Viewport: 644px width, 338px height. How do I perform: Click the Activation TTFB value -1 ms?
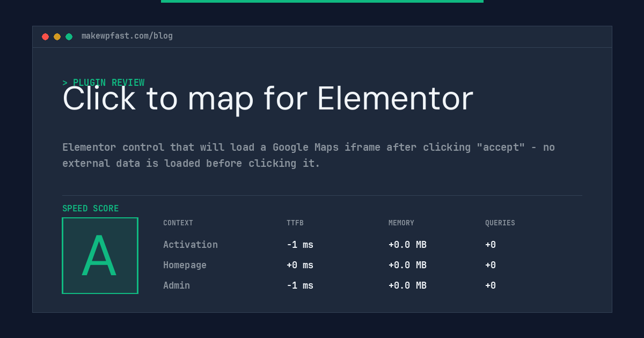click(300, 245)
